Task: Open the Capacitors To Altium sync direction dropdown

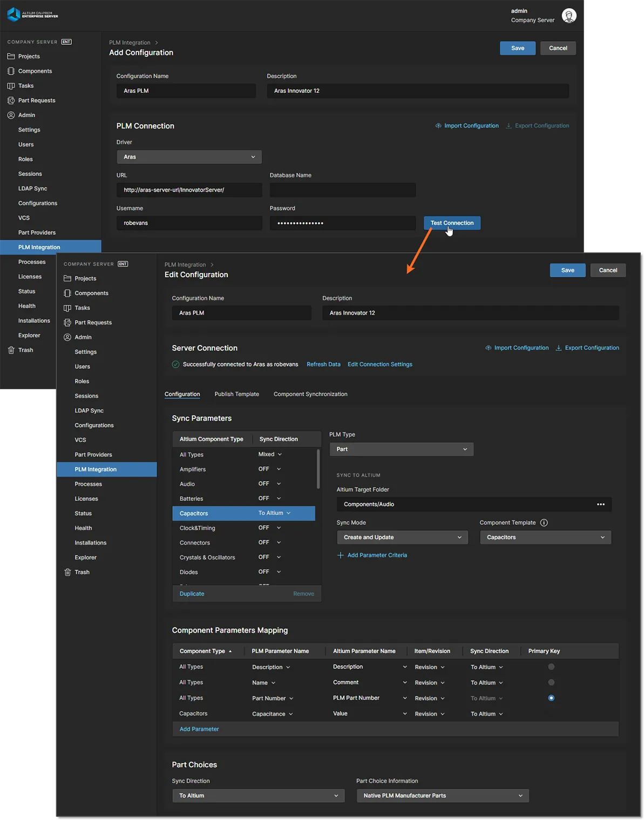Action: point(274,513)
